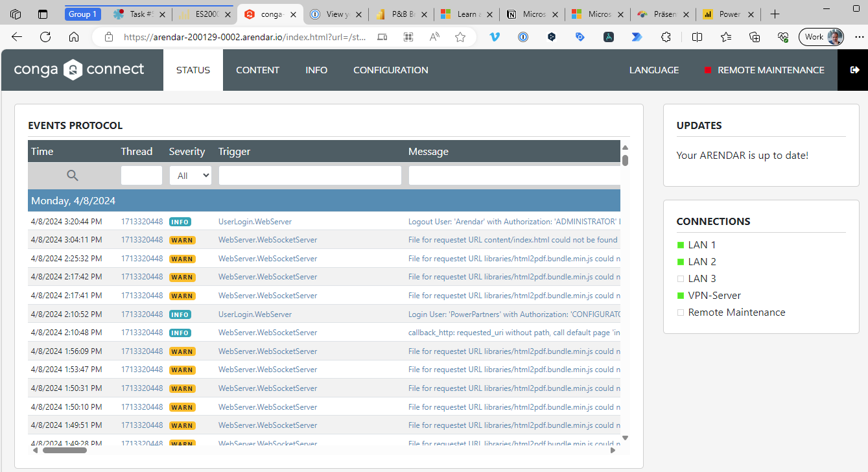Open the dark square extension icon

click(609, 37)
